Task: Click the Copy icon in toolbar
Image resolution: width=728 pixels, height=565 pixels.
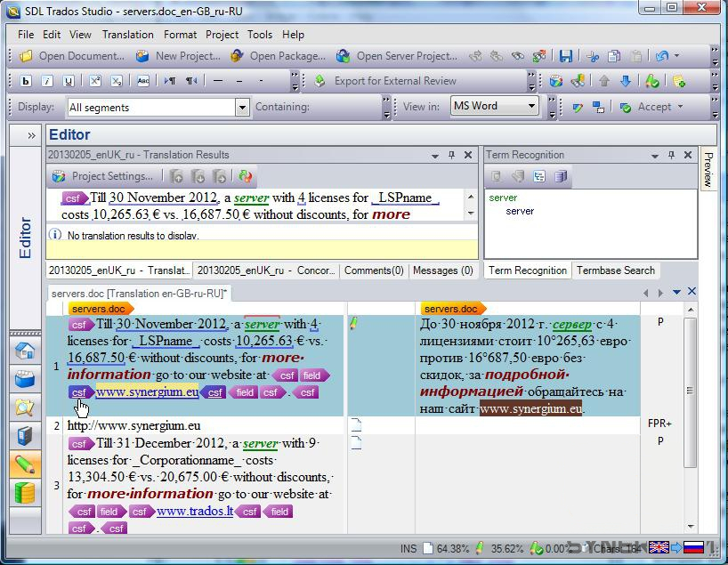Action: pos(614,56)
